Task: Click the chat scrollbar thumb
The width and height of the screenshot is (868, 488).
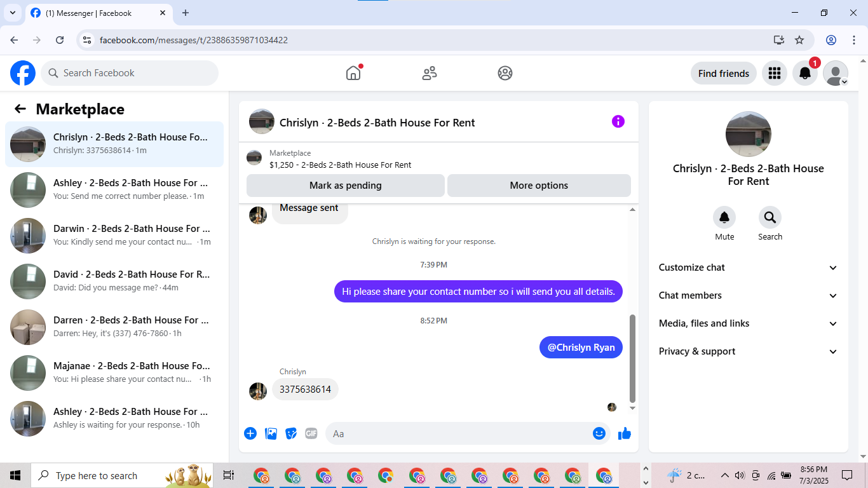Action: coord(632,358)
